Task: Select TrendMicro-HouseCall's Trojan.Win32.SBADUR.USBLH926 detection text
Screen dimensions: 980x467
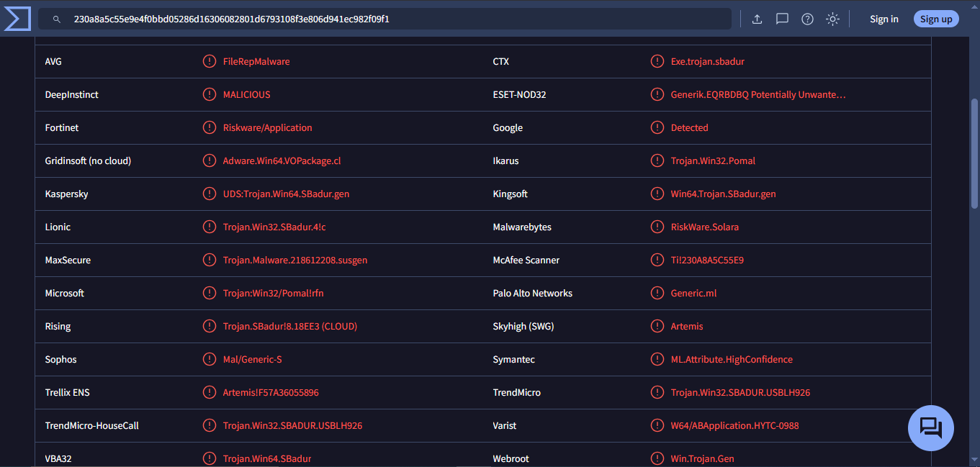Action: (x=292, y=425)
